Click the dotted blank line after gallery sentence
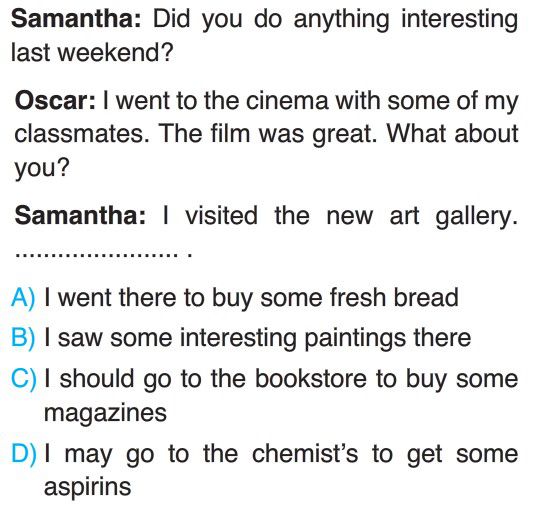 click(x=104, y=254)
